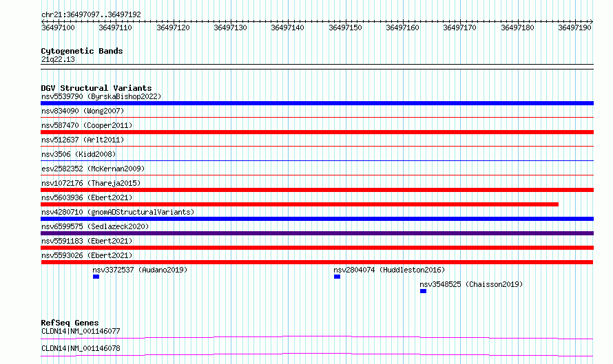Select the purple nsv6599575 Sedlazeck2020 bar

pos(317,233)
